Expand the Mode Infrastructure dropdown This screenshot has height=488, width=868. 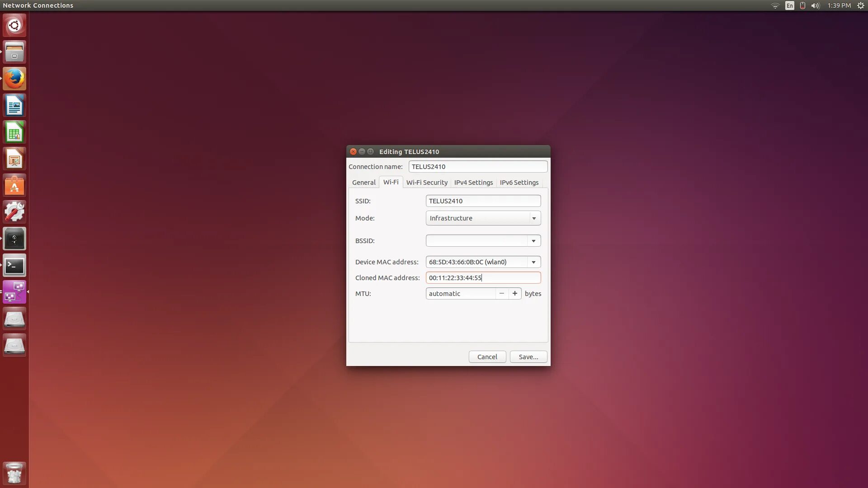coord(534,218)
